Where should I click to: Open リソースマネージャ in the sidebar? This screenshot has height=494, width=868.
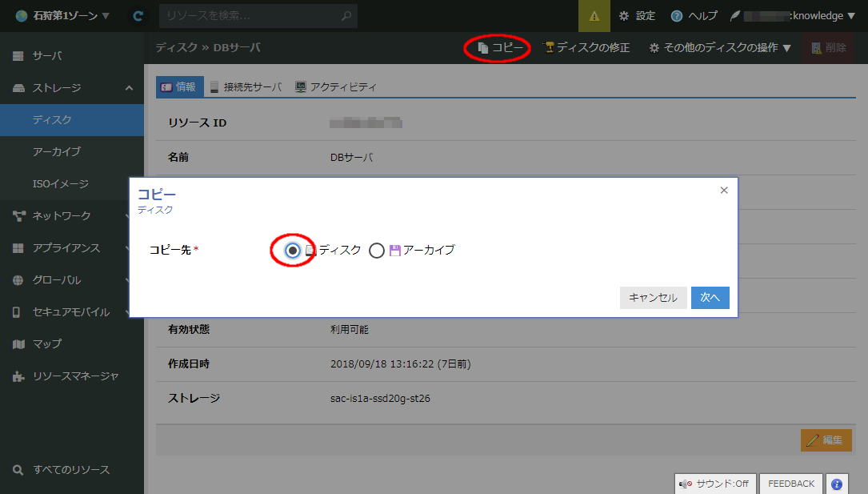point(75,376)
